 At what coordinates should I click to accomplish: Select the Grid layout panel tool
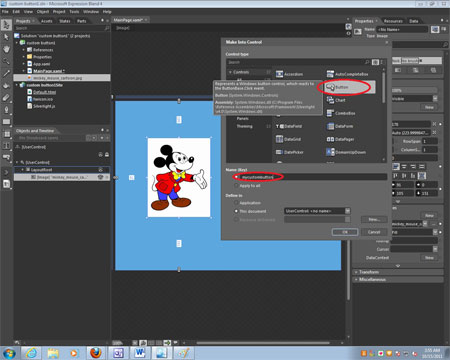pyautogui.click(x=6, y=134)
